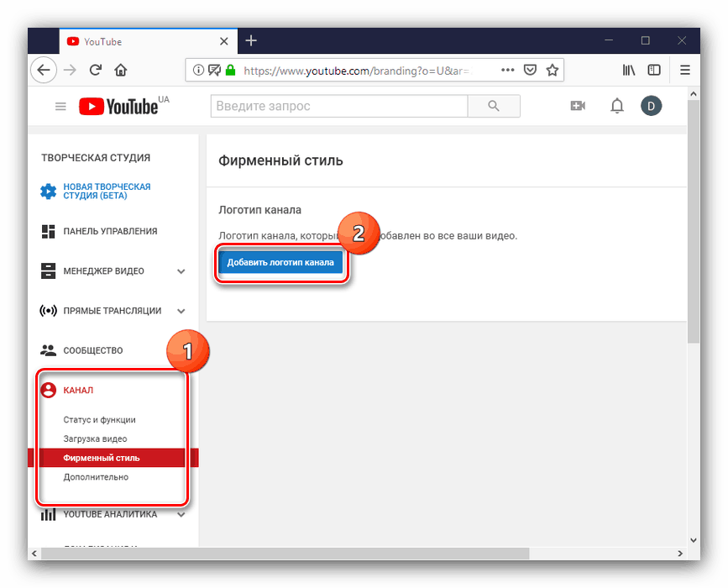Screen dimensions: 728x588
Task: Click the browser address bar URL
Action: coord(358,71)
